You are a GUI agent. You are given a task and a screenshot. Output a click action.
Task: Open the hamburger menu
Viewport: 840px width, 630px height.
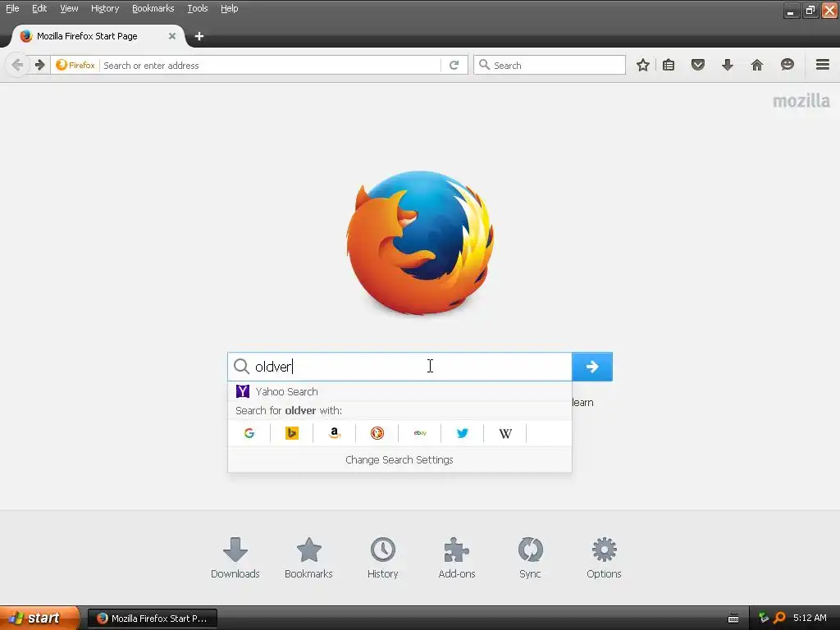pos(822,65)
